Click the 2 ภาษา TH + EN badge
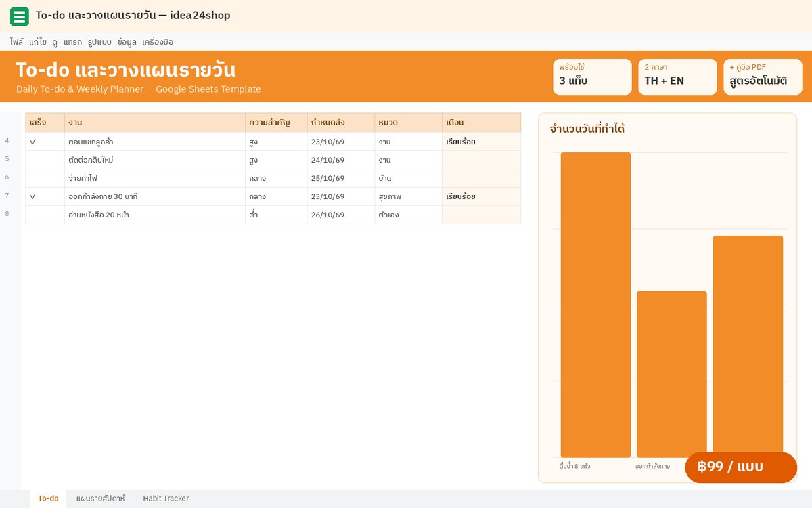The height and width of the screenshot is (508, 812). (677, 77)
